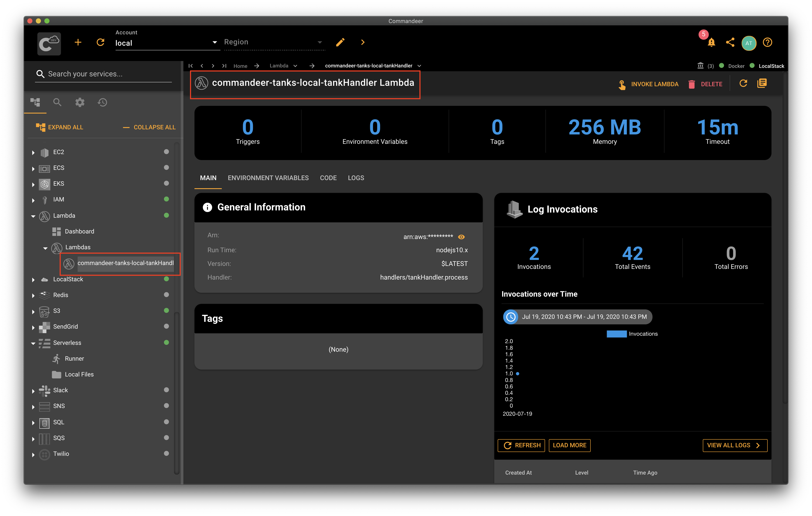Refresh accounts using the top refresh icon
Image resolution: width=812 pixels, height=516 pixels.
(100, 42)
